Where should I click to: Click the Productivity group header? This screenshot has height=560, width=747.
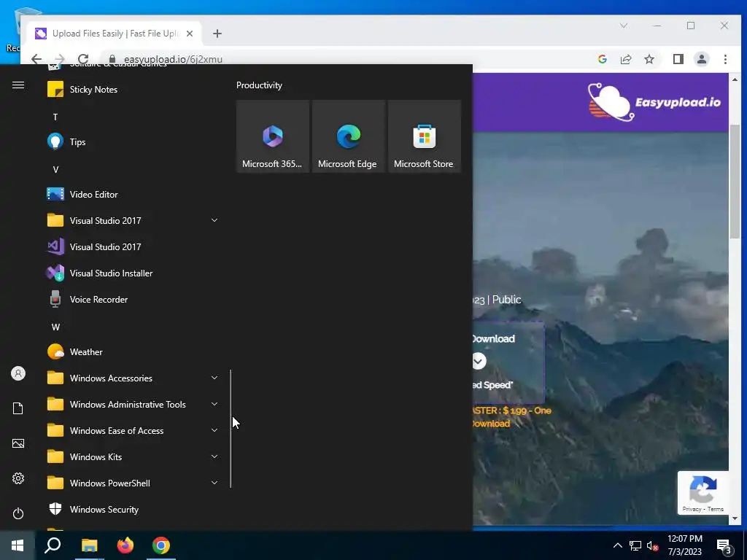point(259,85)
